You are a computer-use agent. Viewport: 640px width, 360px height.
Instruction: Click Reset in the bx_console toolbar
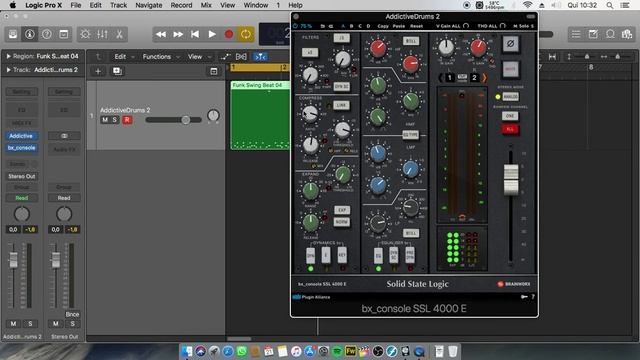pyautogui.click(x=416, y=26)
